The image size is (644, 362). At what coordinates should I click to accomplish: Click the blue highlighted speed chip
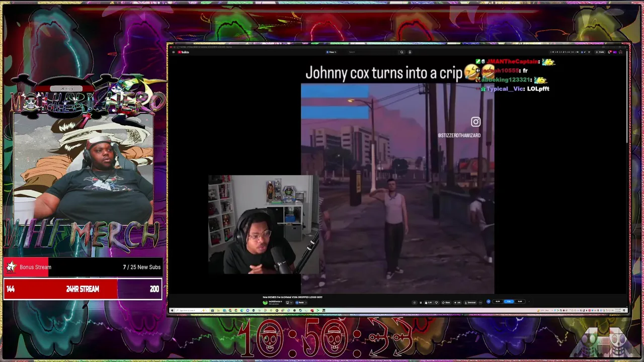tap(509, 302)
